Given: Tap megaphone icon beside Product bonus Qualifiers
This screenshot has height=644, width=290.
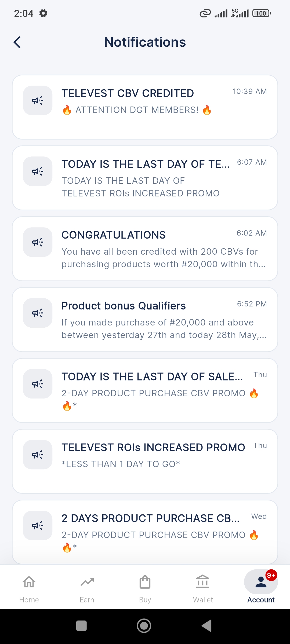Looking at the screenshot, I should click(38, 313).
